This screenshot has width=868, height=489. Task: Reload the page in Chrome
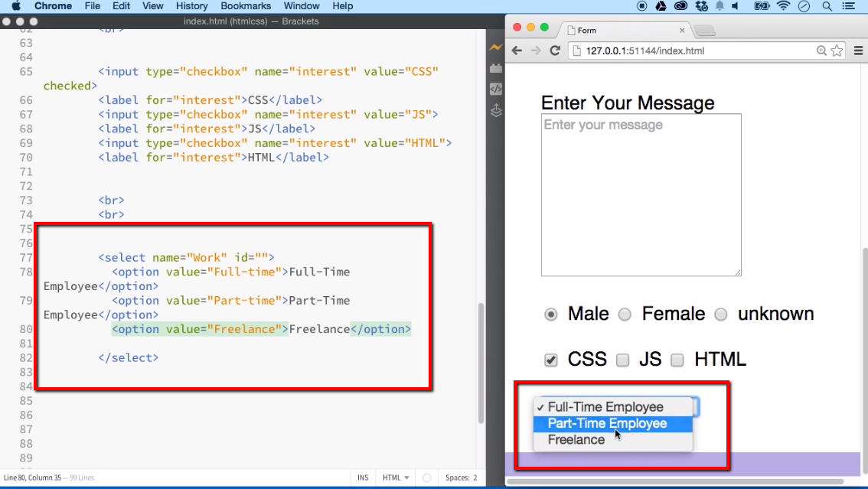(554, 51)
